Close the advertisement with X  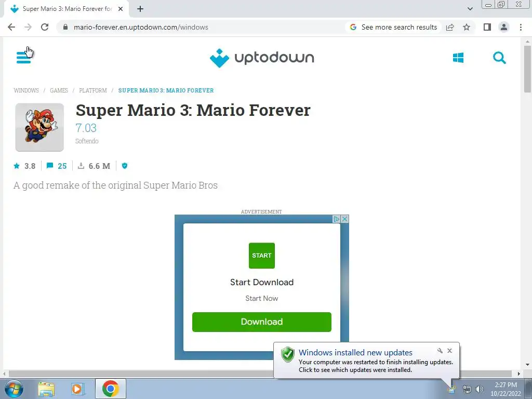[345, 219]
